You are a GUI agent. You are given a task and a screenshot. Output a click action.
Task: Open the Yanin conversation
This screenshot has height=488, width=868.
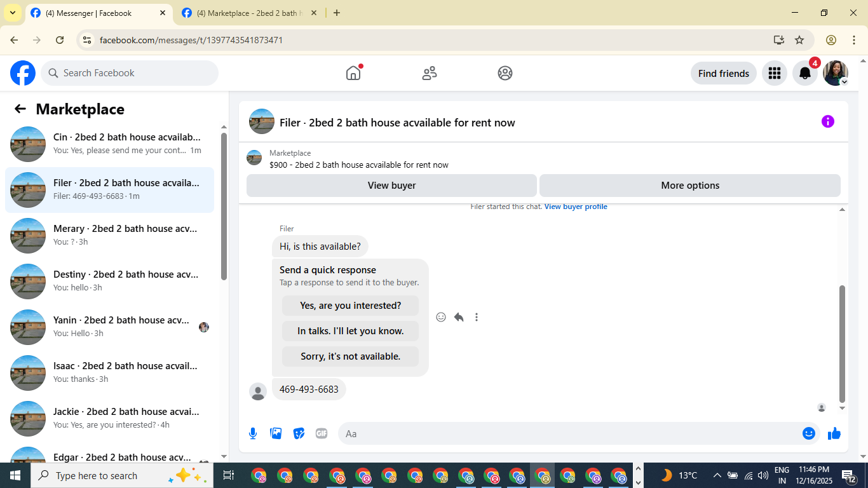pos(109,327)
